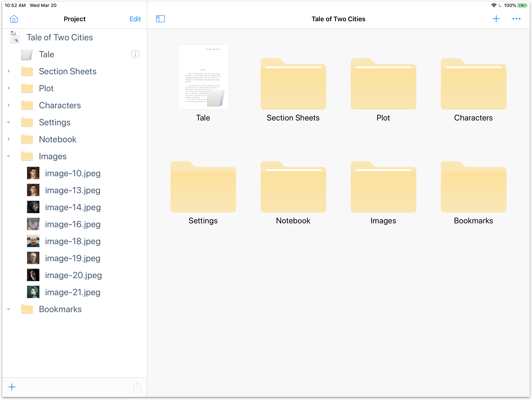This screenshot has width=532, height=400.
Task: Click Wi-Fi status icon
Action: point(494,5)
